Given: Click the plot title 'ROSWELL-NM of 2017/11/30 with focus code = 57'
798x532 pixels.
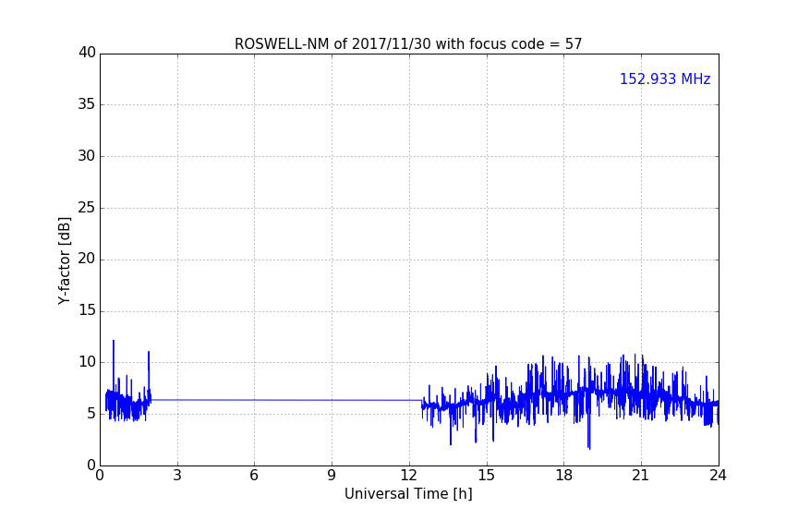Looking at the screenshot, I should click(x=408, y=44).
